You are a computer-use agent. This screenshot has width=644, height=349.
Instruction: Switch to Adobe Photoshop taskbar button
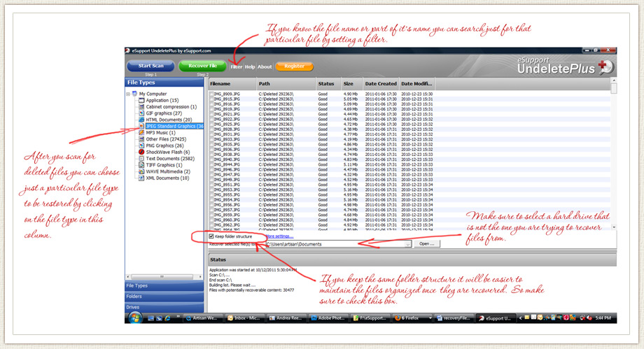pyautogui.click(x=328, y=318)
